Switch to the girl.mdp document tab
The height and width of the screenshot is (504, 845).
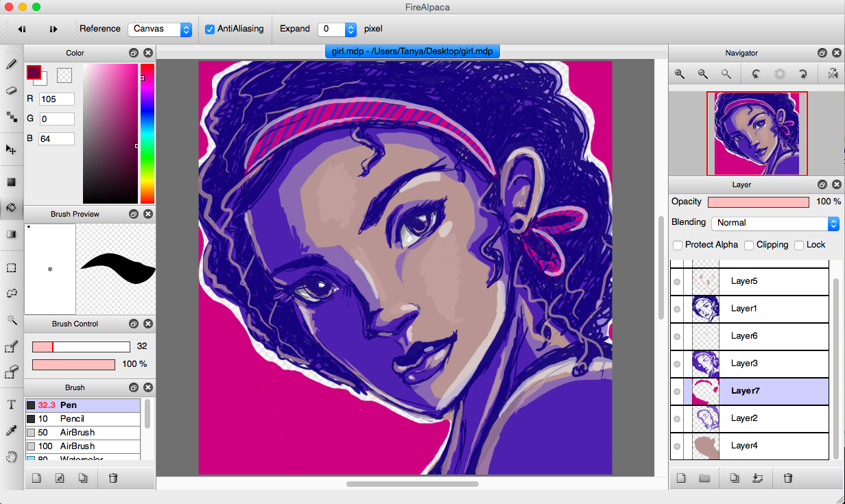[412, 51]
